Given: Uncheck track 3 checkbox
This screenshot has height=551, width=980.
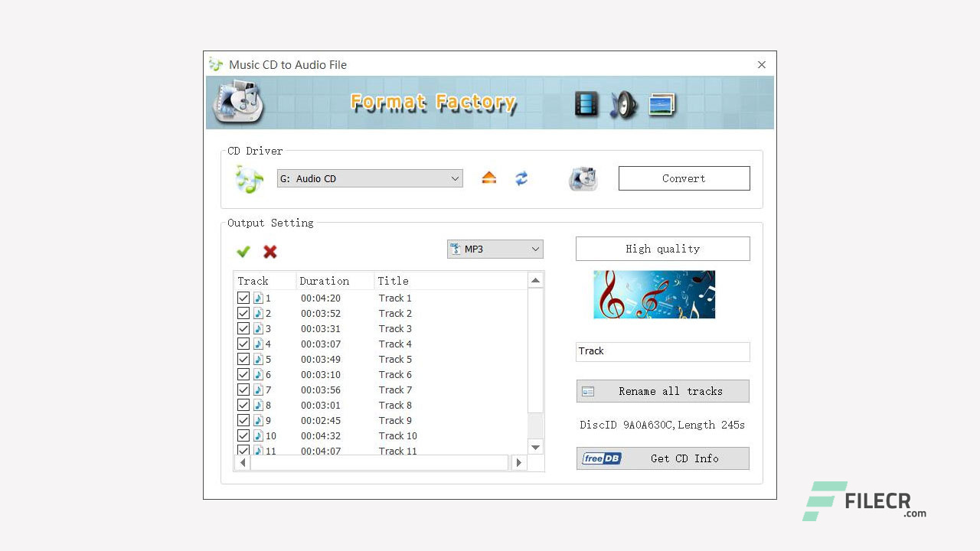Looking at the screenshot, I should (x=243, y=329).
